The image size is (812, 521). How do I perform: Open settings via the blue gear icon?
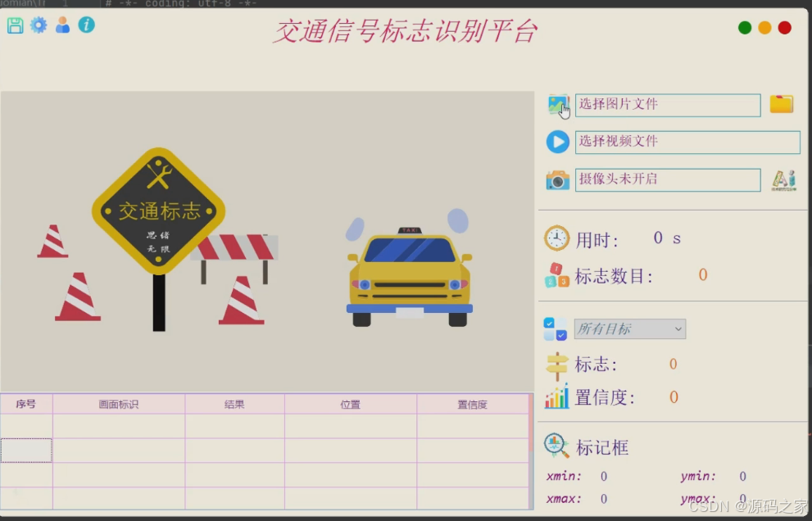(x=39, y=25)
